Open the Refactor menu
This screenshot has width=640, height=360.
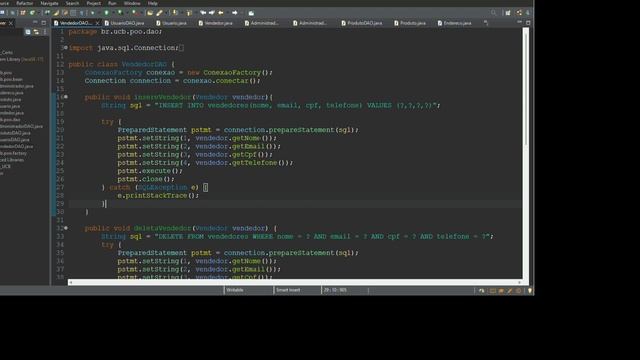click(24, 3)
